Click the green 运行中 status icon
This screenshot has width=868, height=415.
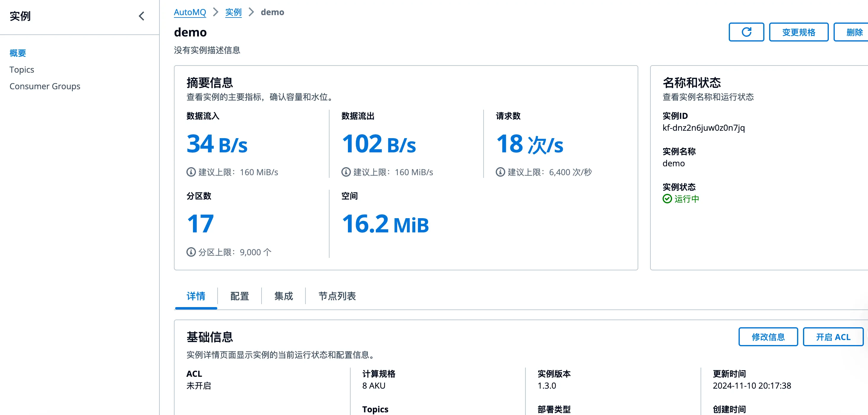coord(667,199)
